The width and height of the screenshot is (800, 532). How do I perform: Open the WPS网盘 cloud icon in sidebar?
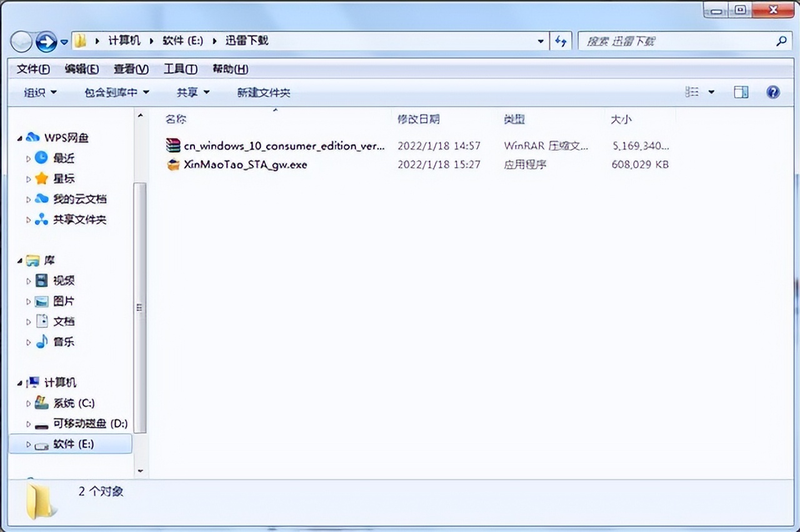(x=33, y=137)
